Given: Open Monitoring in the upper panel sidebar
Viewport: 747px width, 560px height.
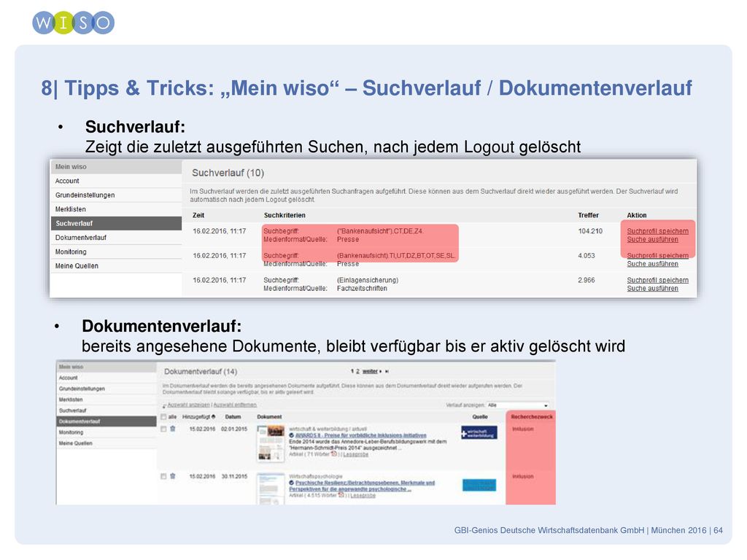Looking at the screenshot, I should (x=71, y=252).
